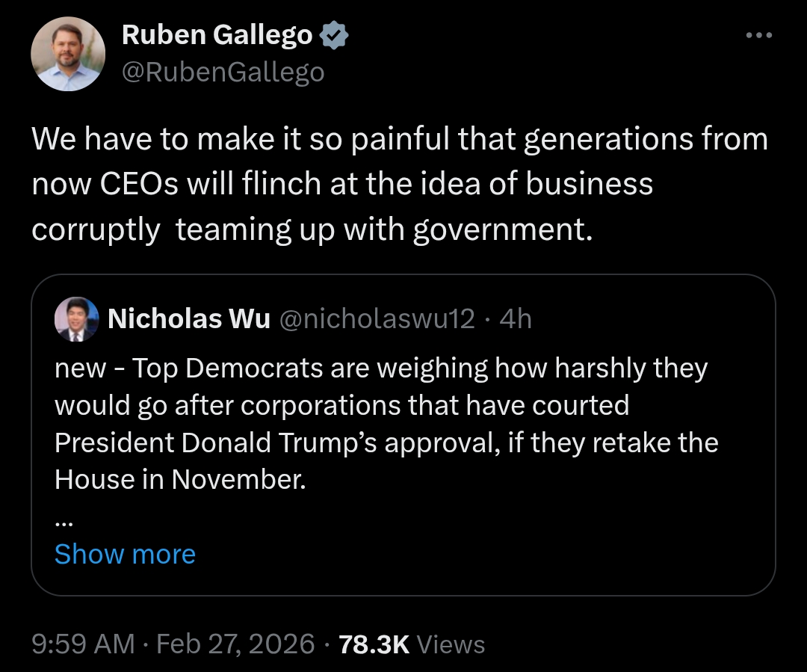Open Ruben Gallego's profile picture

[68, 54]
